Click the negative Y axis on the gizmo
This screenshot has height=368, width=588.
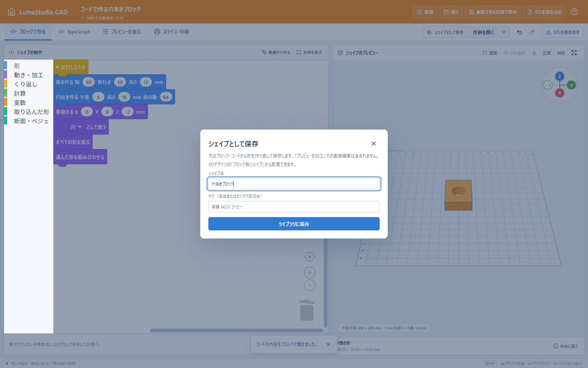[x=548, y=85]
